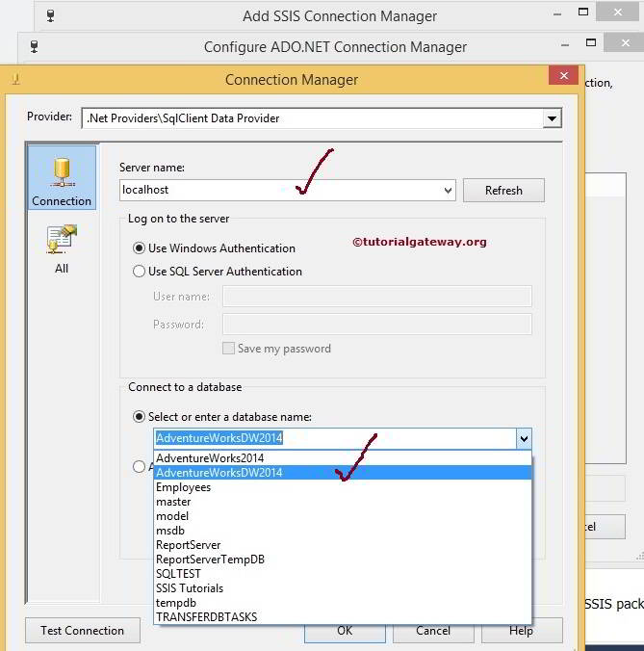644x651 pixels.
Task: Maximize the Add SSIS Connection Manager window
Action: 583,13
